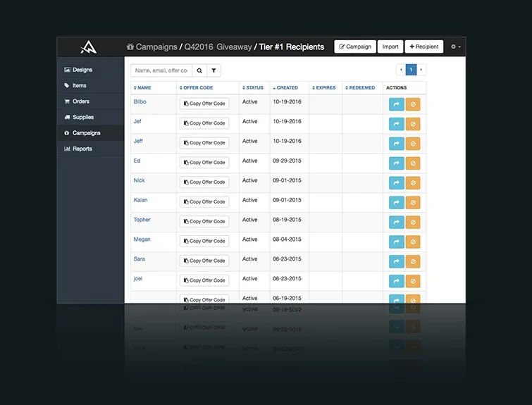Copy offer code for Megan
532x405 pixels.
(x=204, y=241)
